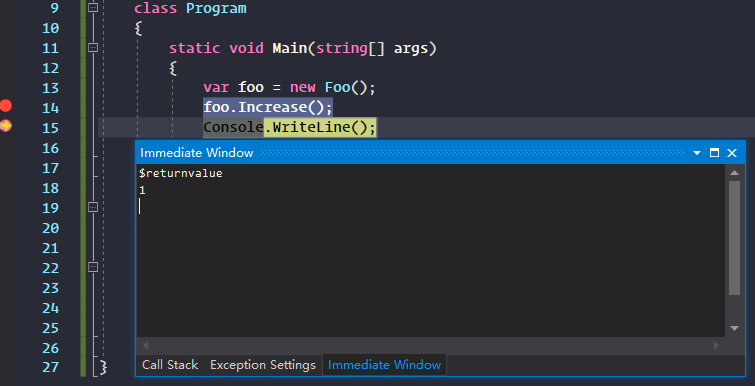Collapse the Main method block

click(93, 48)
